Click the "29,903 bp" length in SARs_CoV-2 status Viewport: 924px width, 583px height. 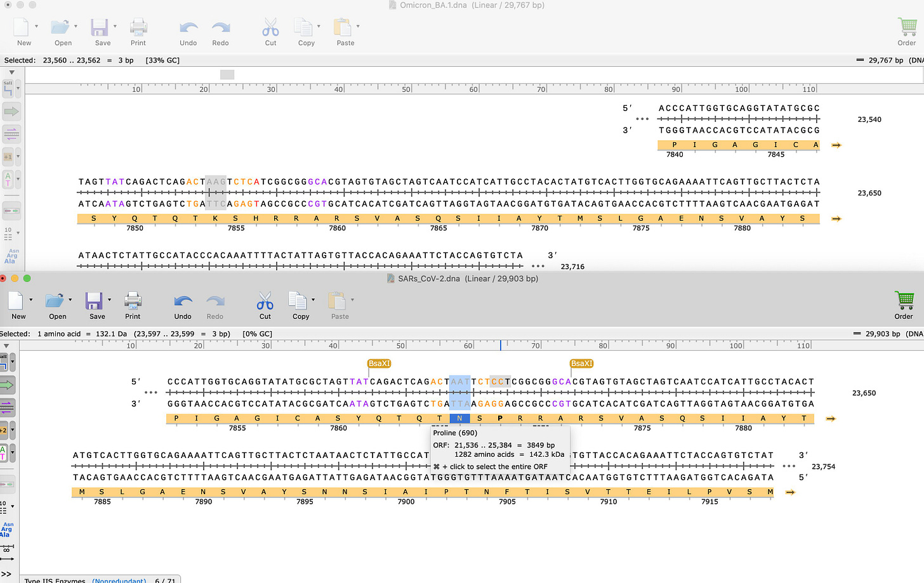tap(883, 334)
